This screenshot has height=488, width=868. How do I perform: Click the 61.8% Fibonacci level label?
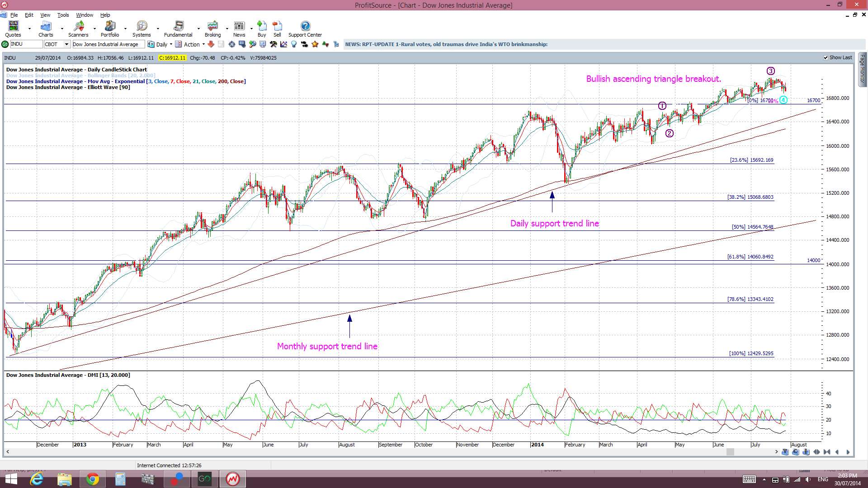click(x=750, y=257)
